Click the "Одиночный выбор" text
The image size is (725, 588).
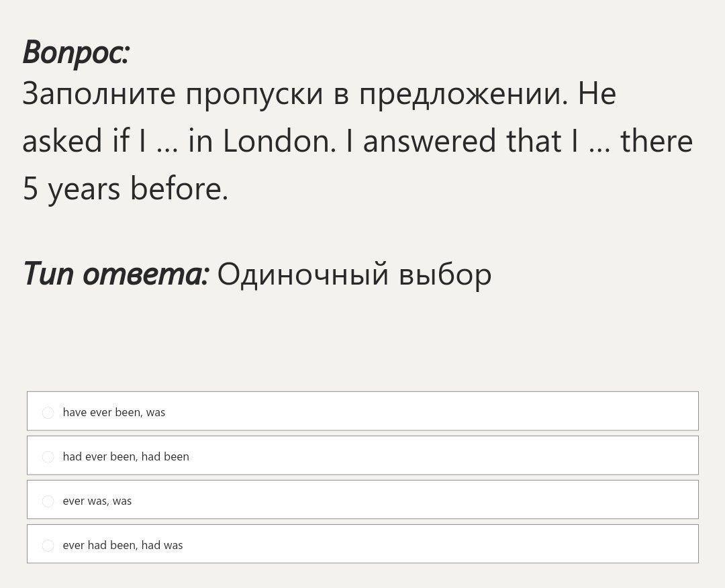[x=354, y=275]
